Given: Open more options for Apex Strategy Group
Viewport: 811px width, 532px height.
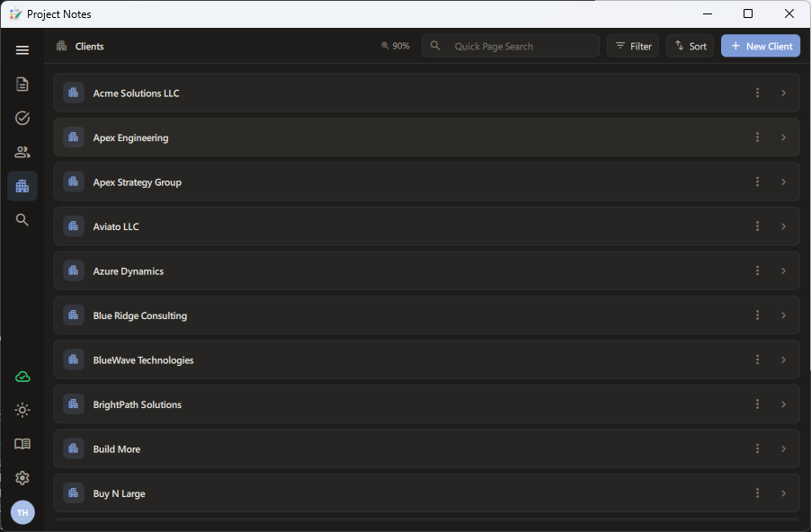Looking at the screenshot, I should click(758, 182).
